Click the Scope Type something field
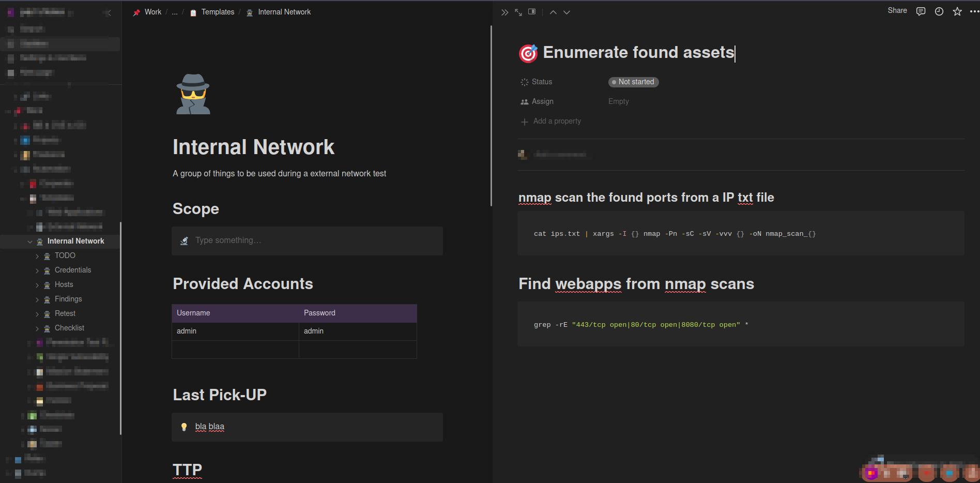Image resolution: width=980 pixels, height=483 pixels. tap(307, 240)
